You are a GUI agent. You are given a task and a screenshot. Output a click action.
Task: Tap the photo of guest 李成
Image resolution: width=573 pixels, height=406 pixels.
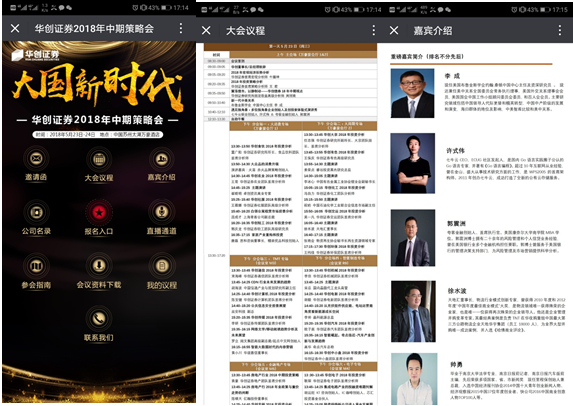coord(413,93)
